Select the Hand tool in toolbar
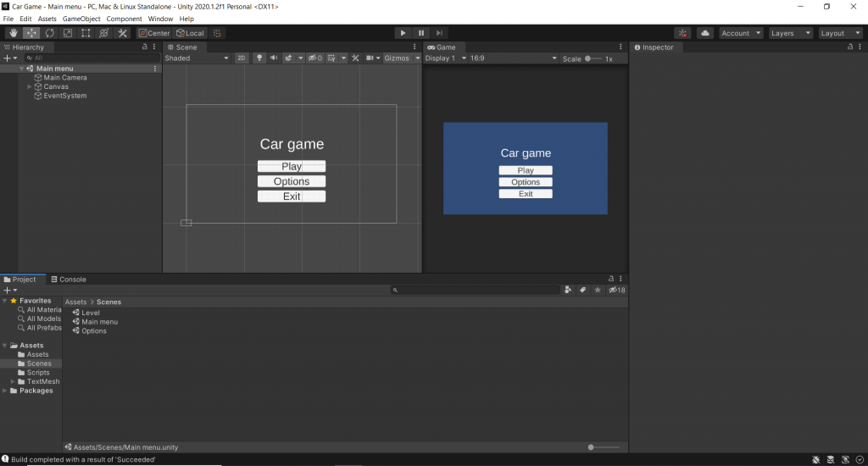This screenshot has height=466, width=868. point(13,33)
